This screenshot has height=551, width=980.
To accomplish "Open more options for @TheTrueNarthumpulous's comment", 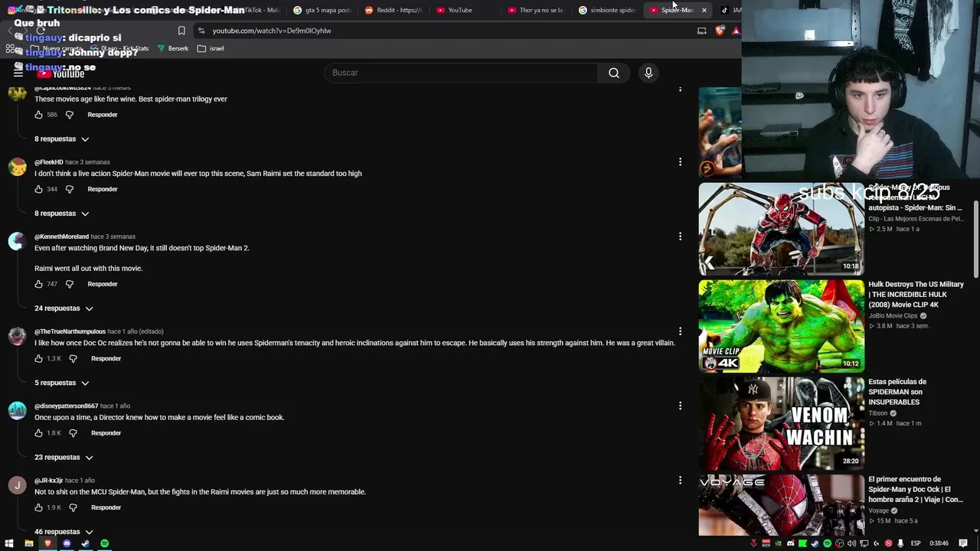I will tap(680, 331).
